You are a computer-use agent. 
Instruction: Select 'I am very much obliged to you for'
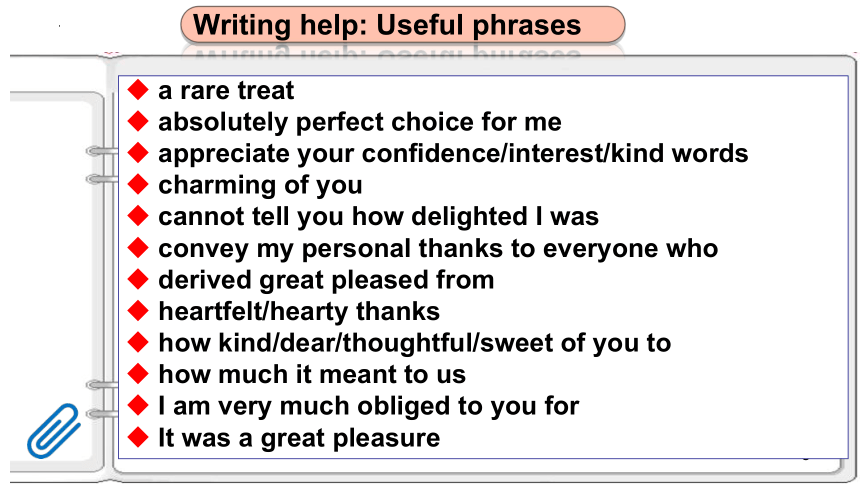tap(369, 407)
